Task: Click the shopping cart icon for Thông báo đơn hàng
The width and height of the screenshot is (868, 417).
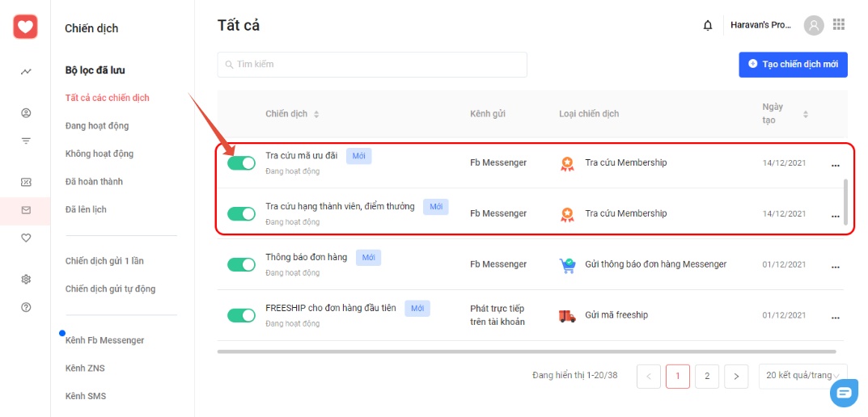Action: click(567, 265)
